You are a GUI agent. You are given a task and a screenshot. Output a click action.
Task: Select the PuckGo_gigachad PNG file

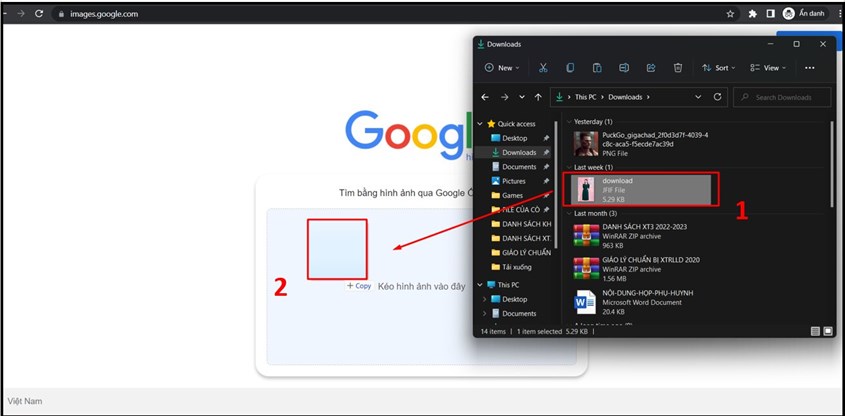click(641, 144)
